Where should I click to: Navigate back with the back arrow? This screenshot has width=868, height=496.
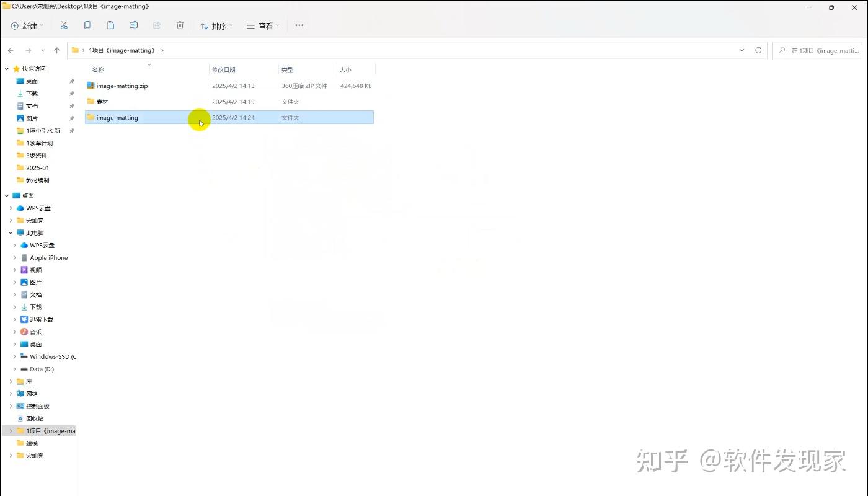[11, 50]
